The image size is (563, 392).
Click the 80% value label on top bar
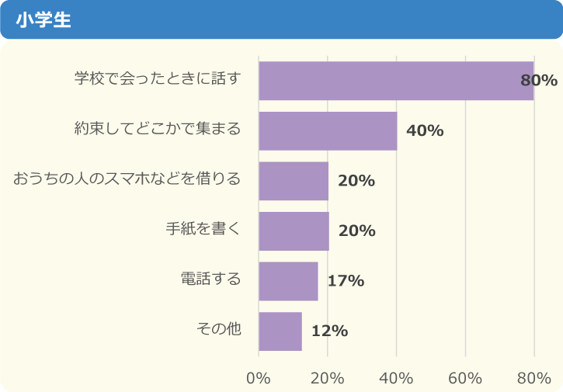pos(539,81)
